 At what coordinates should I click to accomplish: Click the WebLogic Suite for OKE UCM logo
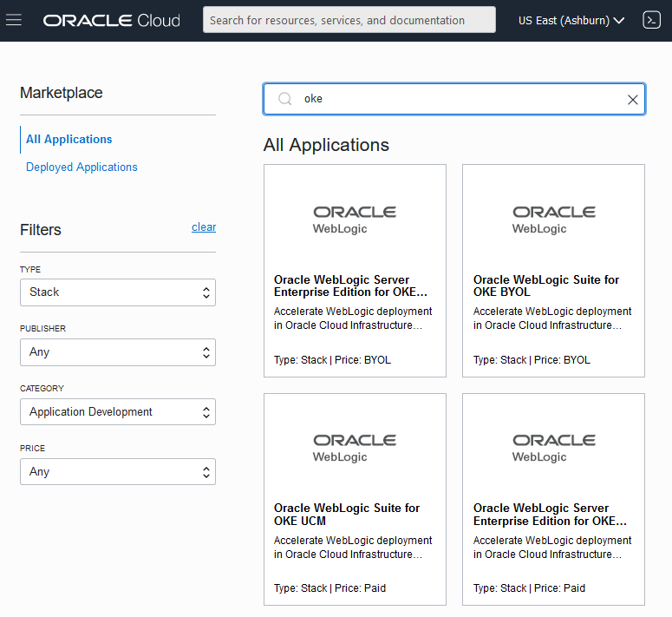[355, 447]
